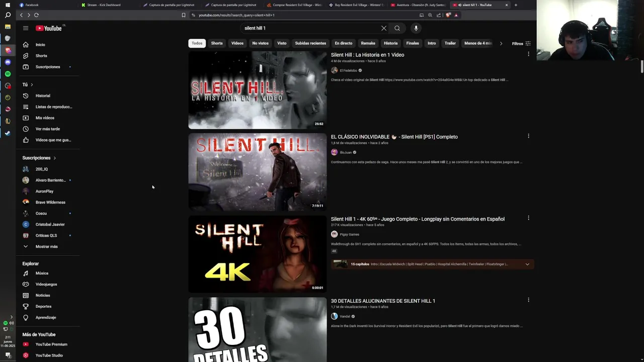Image resolution: width=644 pixels, height=362 pixels.
Task: Select the Videos filter chip
Action: (237, 43)
